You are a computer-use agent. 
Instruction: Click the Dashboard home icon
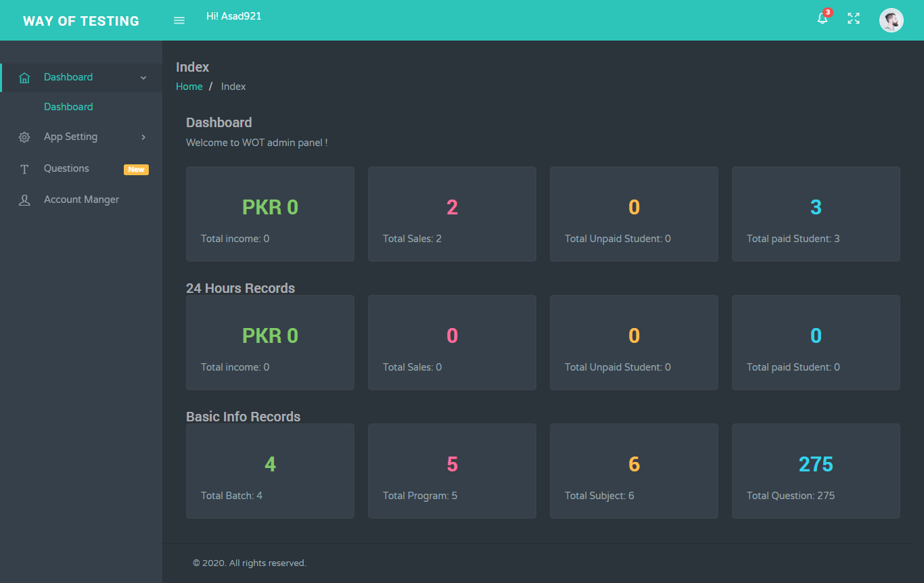[x=24, y=77]
